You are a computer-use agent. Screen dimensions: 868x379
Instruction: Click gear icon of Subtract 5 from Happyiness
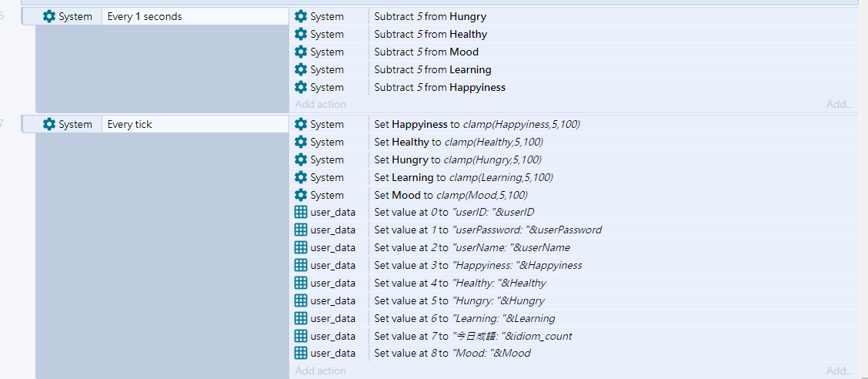301,88
